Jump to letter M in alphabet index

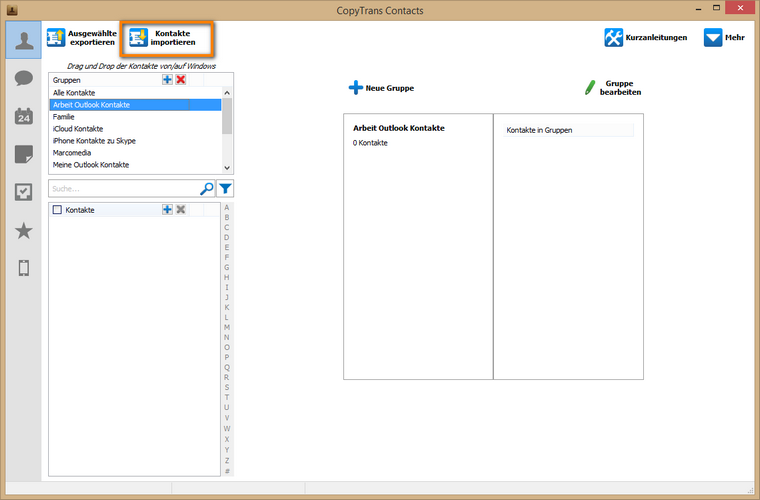click(227, 327)
